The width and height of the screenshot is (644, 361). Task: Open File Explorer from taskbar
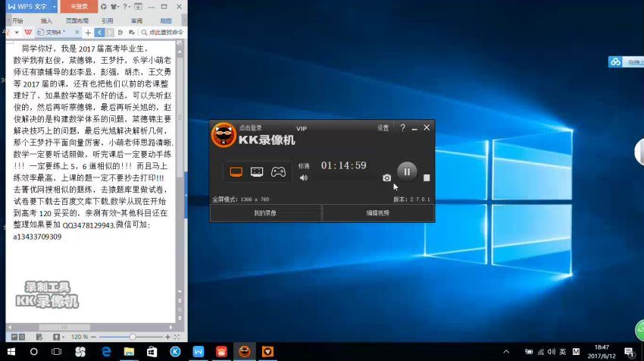(x=129, y=352)
